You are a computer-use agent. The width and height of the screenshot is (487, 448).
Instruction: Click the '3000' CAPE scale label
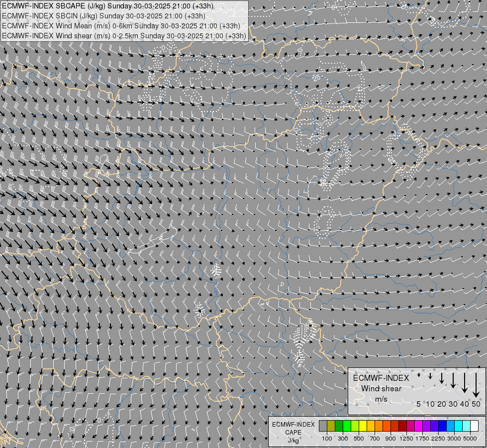point(454,439)
